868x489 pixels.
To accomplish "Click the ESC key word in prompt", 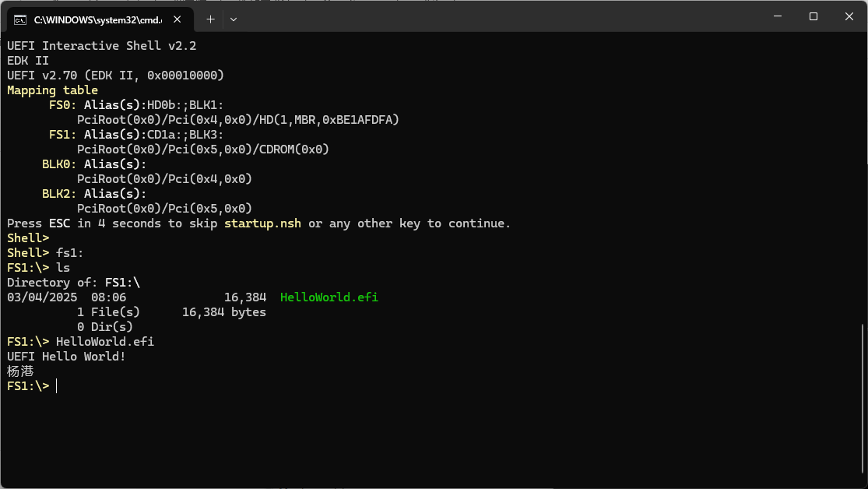I will click(x=60, y=223).
